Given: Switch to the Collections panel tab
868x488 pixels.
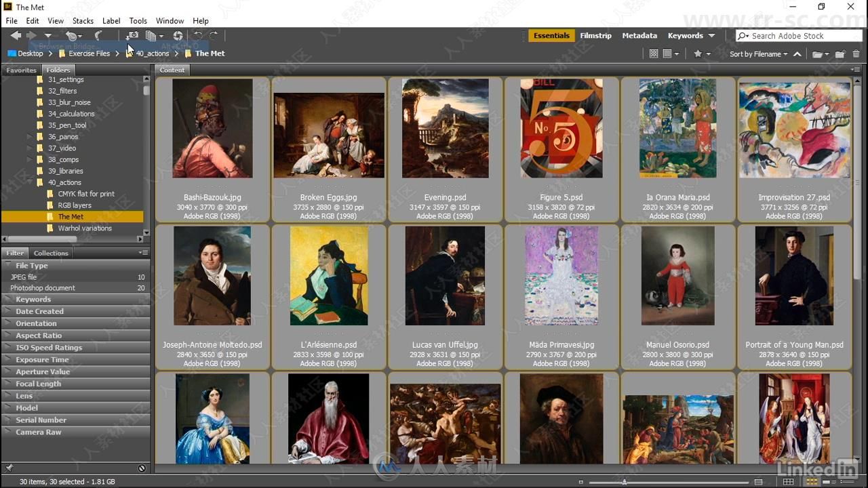Looking at the screenshot, I should [51, 253].
